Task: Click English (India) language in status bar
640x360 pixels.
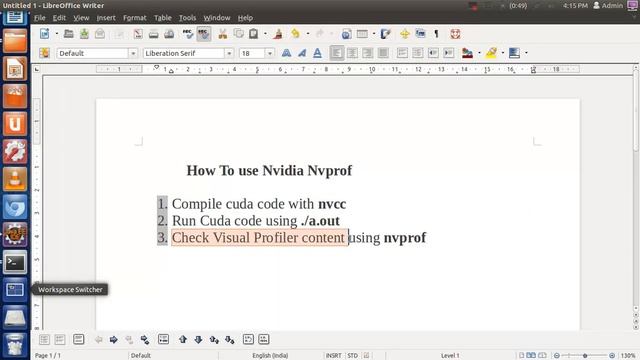Action: click(x=270, y=356)
